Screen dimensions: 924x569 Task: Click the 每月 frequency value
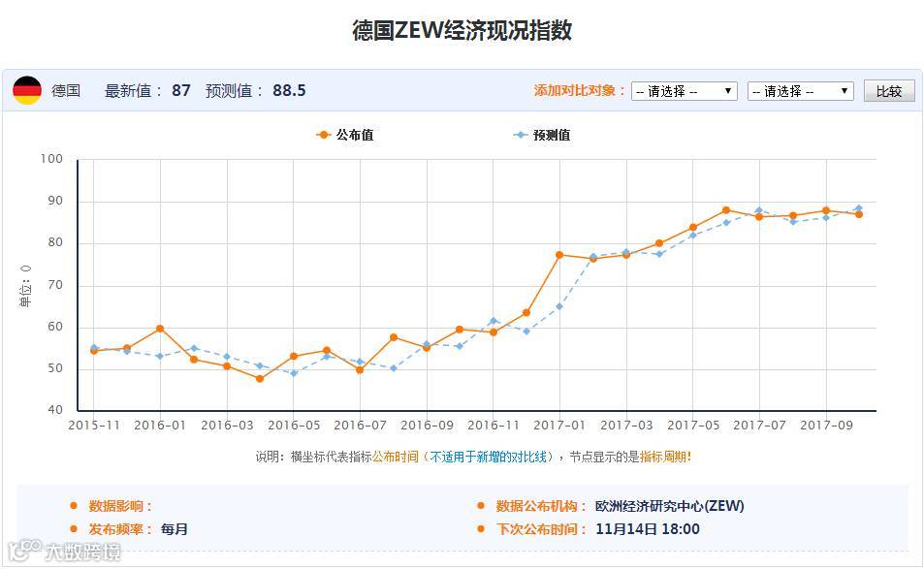coord(174,529)
